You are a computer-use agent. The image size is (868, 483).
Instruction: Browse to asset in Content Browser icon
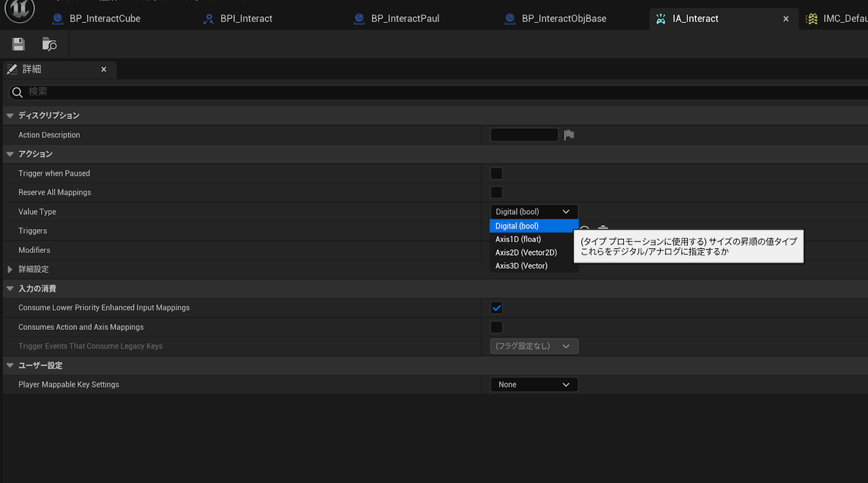[x=49, y=44]
